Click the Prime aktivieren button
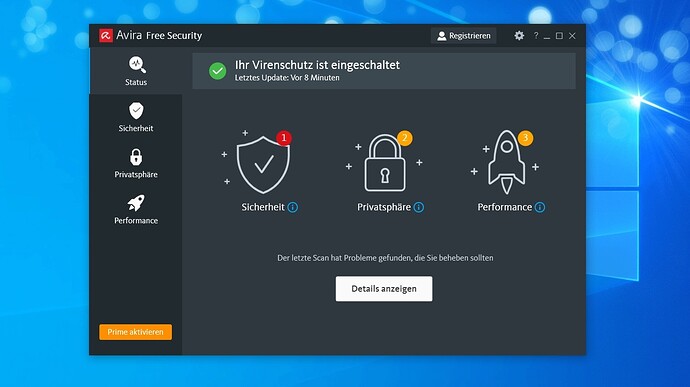Image resolution: width=690 pixels, height=387 pixels. pos(136,332)
